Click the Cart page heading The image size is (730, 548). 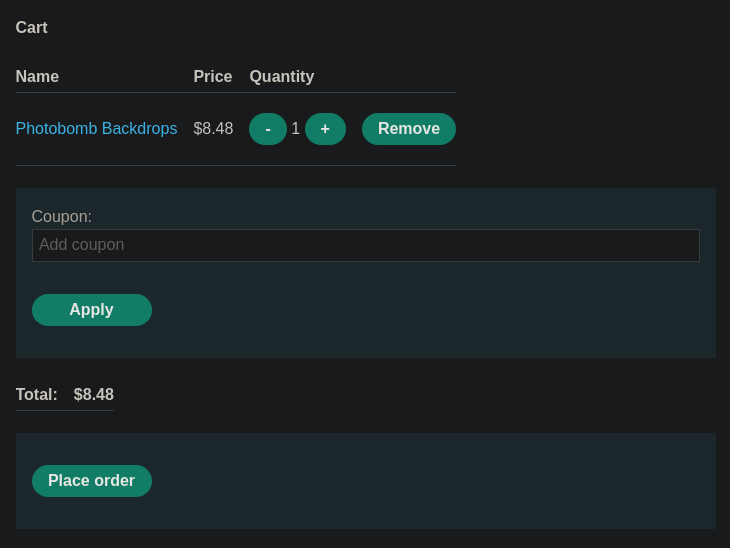32,27
